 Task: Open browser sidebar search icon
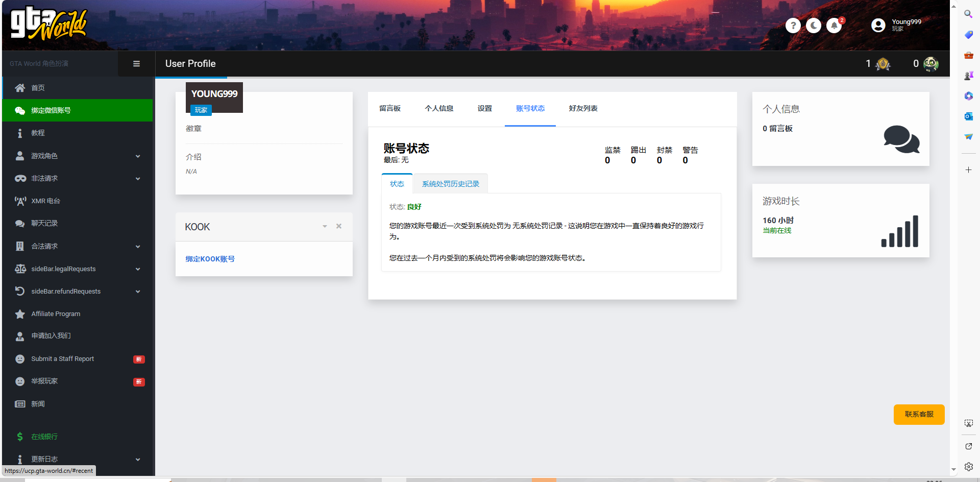coord(968,14)
